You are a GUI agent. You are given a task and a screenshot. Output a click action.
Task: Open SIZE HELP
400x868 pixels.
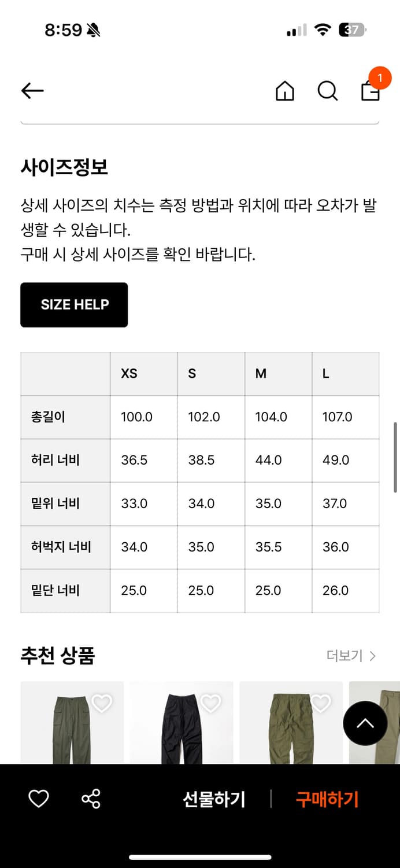pos(74,304)
